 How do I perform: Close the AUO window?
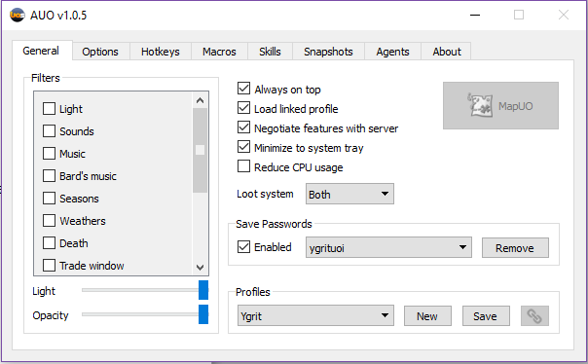coord(564,15)
